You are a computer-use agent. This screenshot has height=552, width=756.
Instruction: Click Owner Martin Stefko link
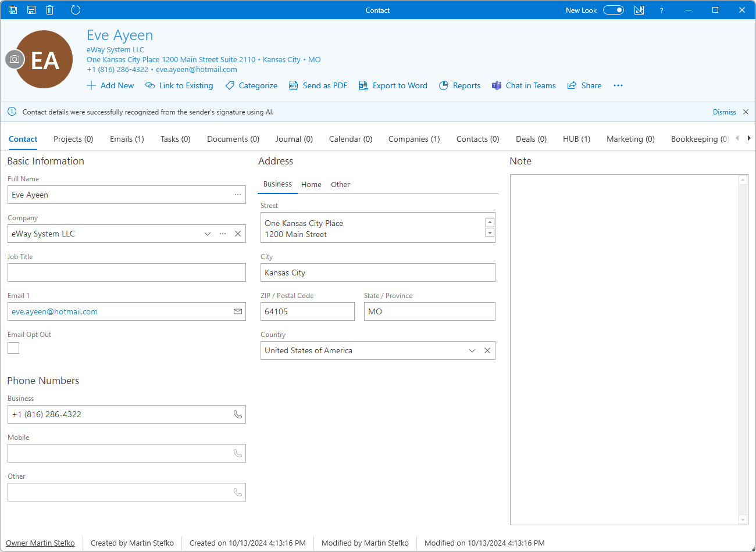pyautogui.click(x=40, y=543)
